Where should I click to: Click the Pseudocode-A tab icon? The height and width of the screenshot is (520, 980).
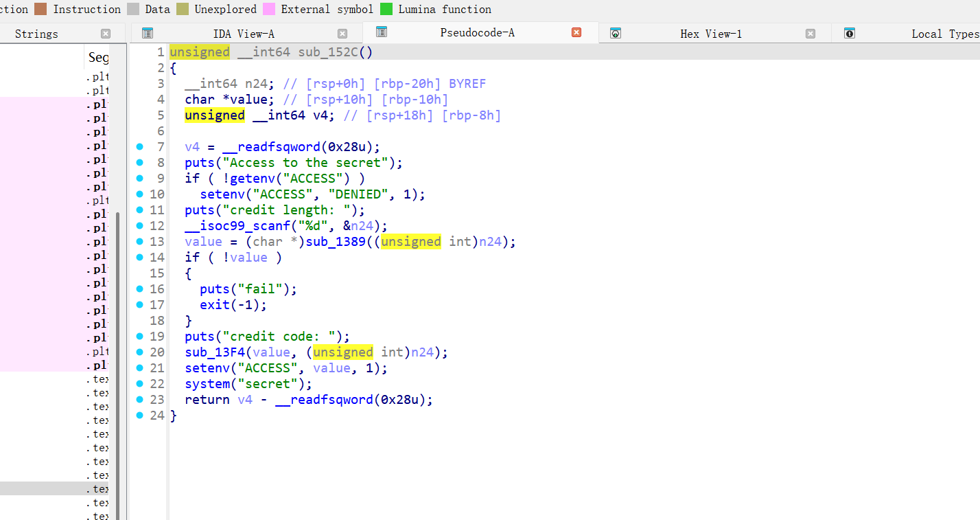click(382, 32)
